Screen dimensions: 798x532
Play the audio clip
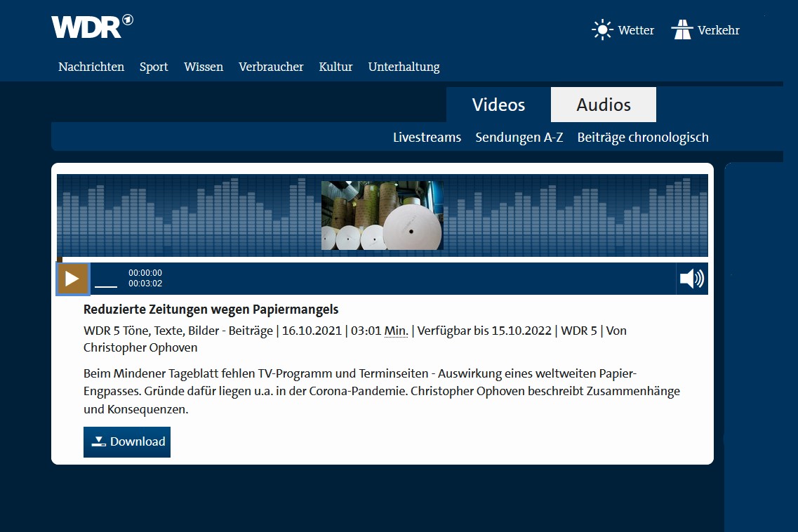pyautogui.click(x=72, y=279)
